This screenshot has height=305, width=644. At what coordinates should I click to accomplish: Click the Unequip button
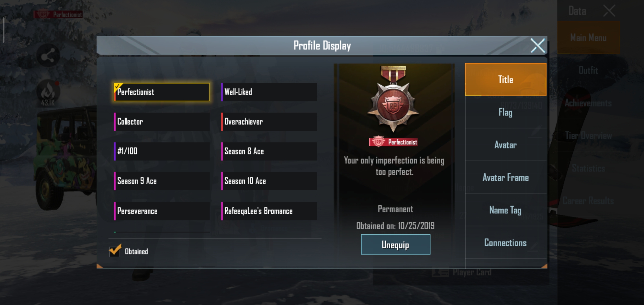[395, 245]
